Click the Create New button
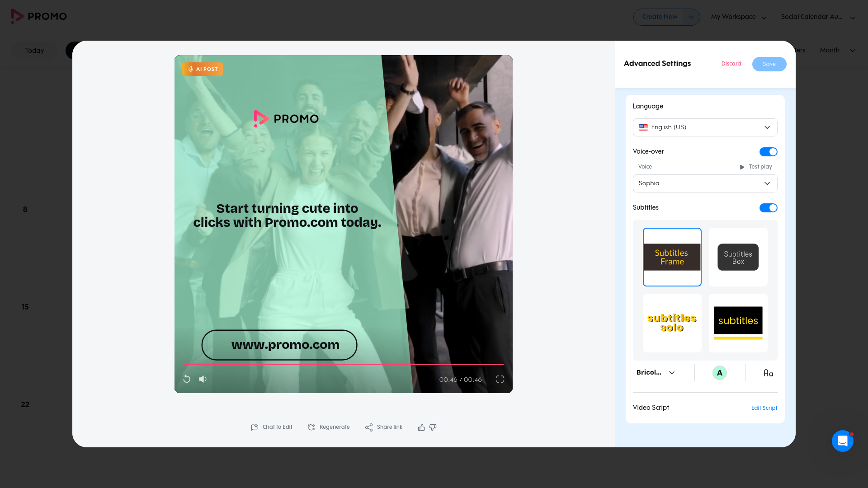868x488 pixels. tap(660, 17)
